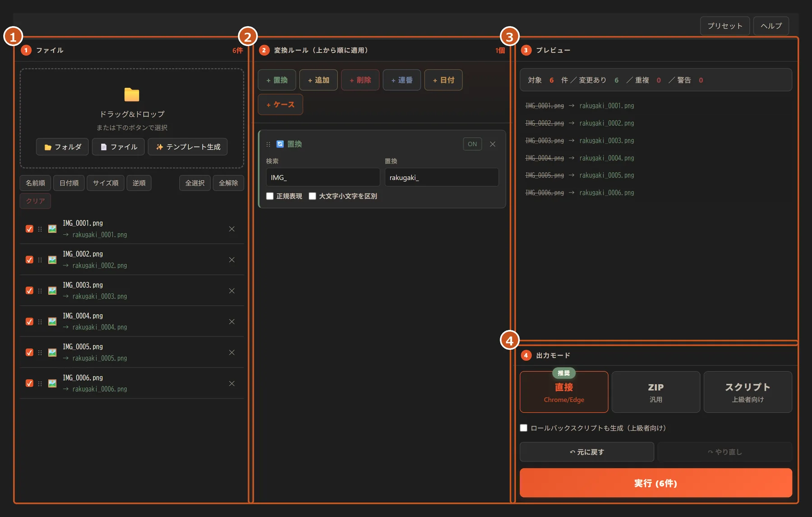Delete the 置換 rule via X icon

pos(493,144)
